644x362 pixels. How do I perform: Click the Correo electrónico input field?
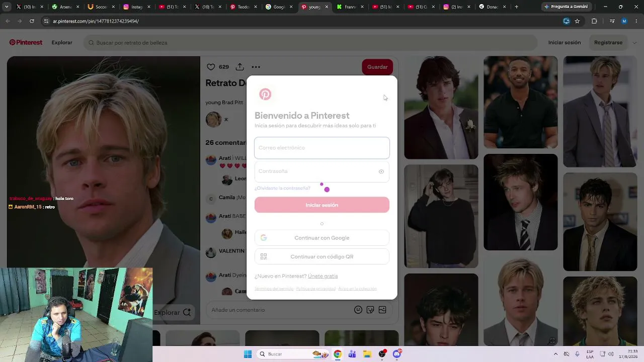[322, 148]
